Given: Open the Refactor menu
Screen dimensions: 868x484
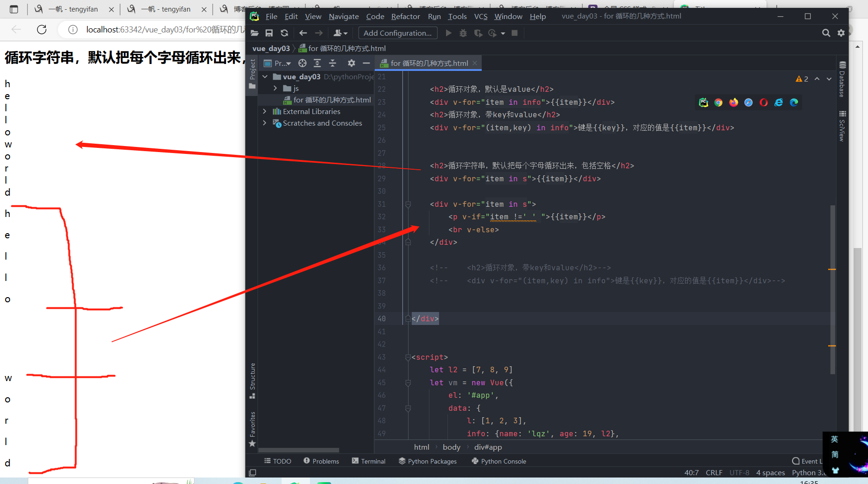Looking at the screenshot, I should tap(405, 16).
